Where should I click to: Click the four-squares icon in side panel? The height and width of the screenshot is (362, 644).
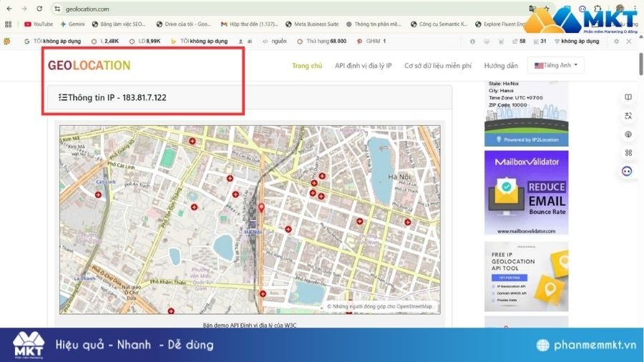tap(628, 152)
